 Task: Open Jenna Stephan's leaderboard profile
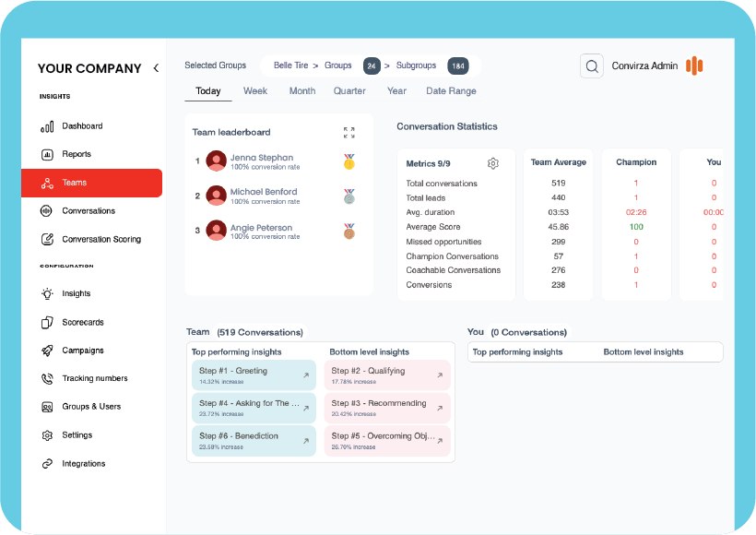point(262,158)
